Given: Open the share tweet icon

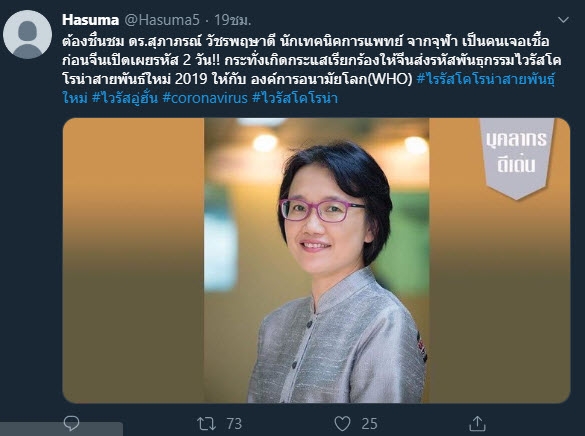Looking at the screenshot, I should pos(477,423).
